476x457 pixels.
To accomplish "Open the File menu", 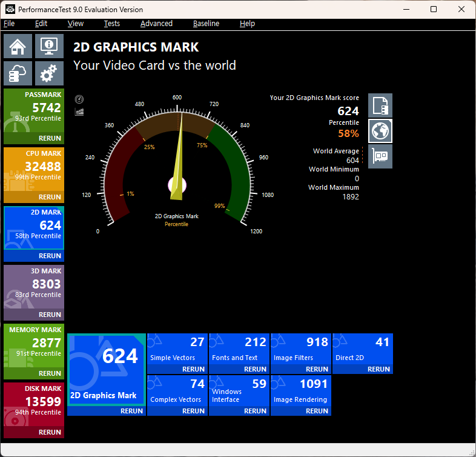I will (x=9, y=24).
